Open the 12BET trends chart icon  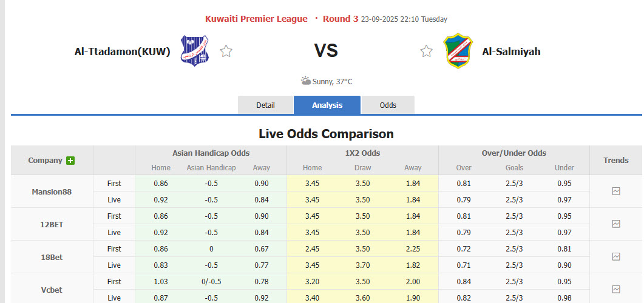tap(616, 224)
